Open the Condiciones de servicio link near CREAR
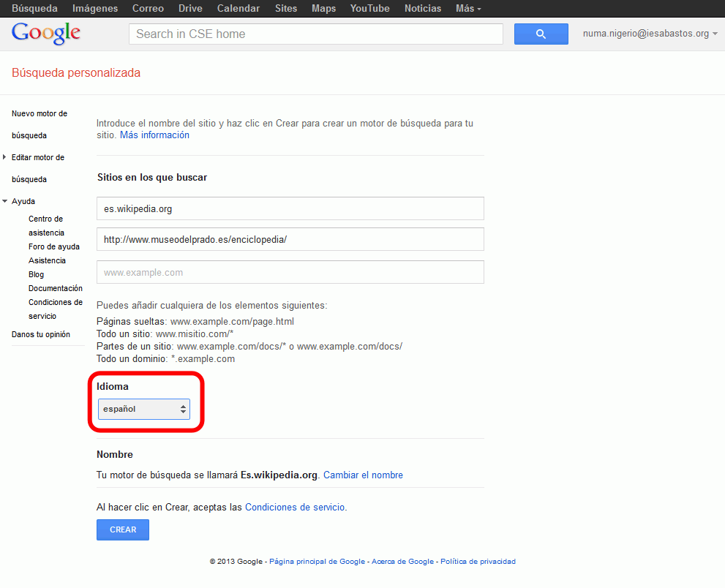The image size is (725, 588). [295, 507]
